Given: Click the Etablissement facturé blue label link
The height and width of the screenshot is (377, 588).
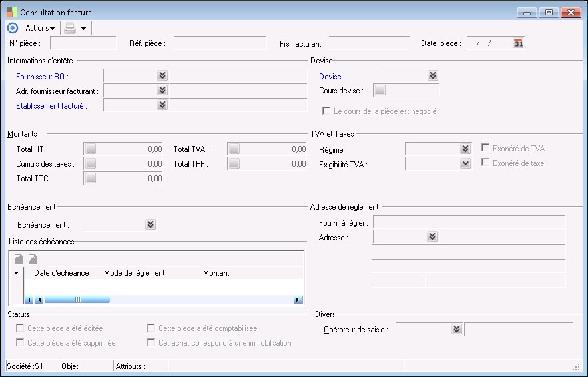Looking at the screenshot, I should (51, 106).
